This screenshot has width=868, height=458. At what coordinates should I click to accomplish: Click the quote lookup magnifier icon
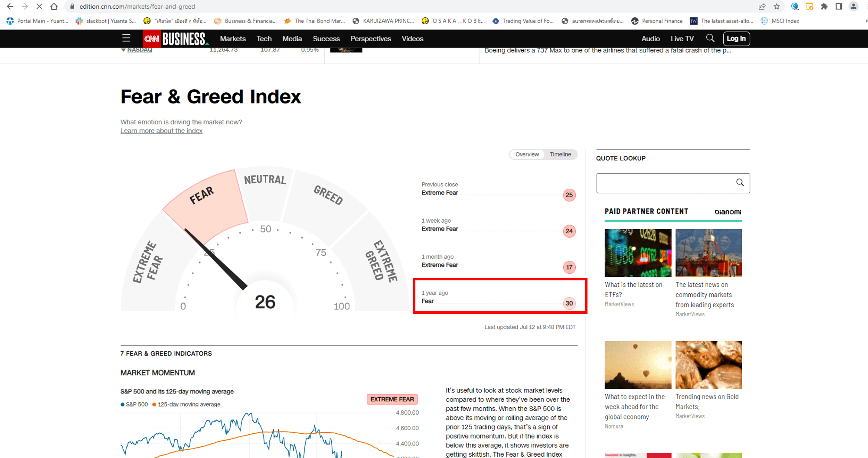pos(740,183)
